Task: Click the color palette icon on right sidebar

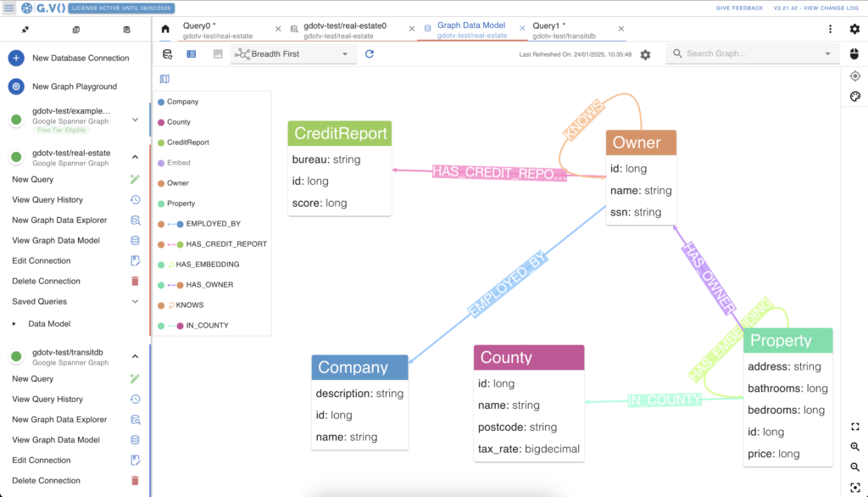Action: click(x=855, y=96)
